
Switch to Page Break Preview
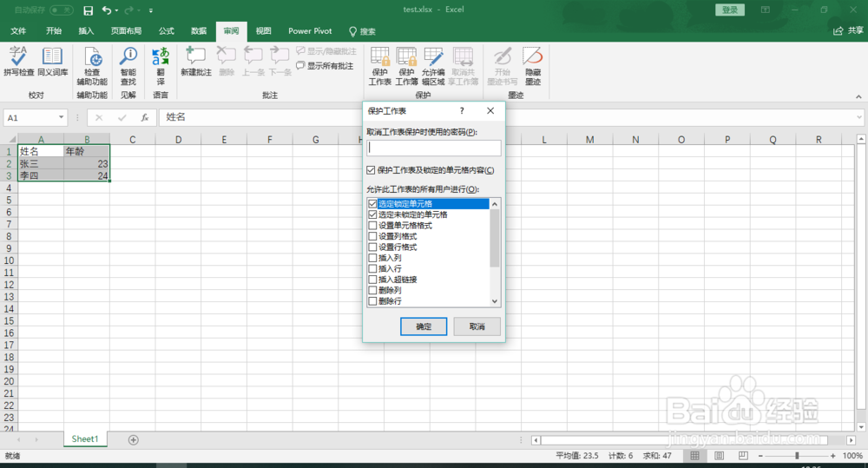point(743,455)
